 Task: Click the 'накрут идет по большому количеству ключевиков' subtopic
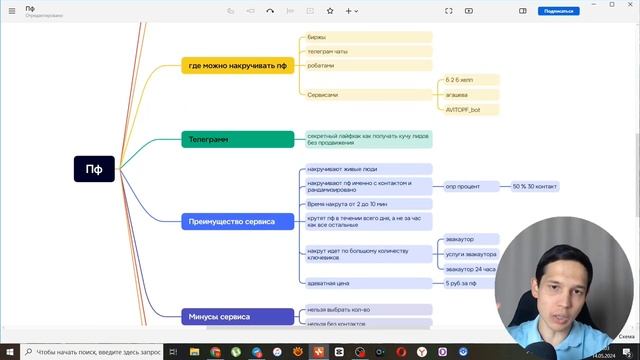[x=369, y=254]
